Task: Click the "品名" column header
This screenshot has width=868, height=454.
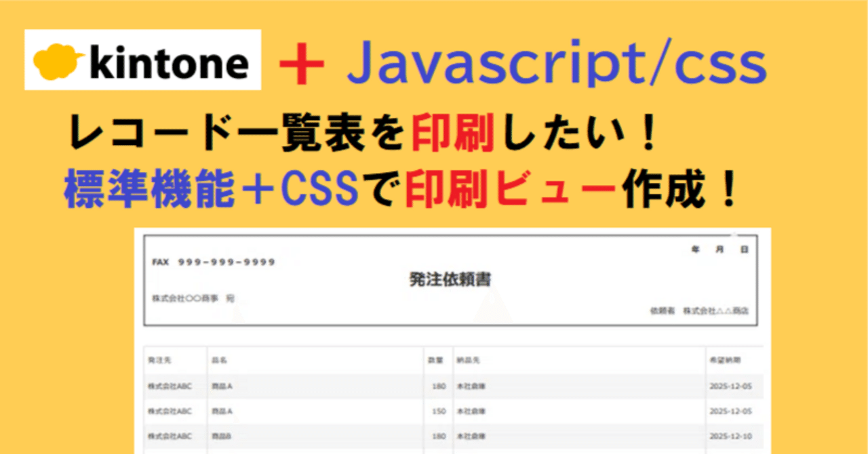Action: 218,361
